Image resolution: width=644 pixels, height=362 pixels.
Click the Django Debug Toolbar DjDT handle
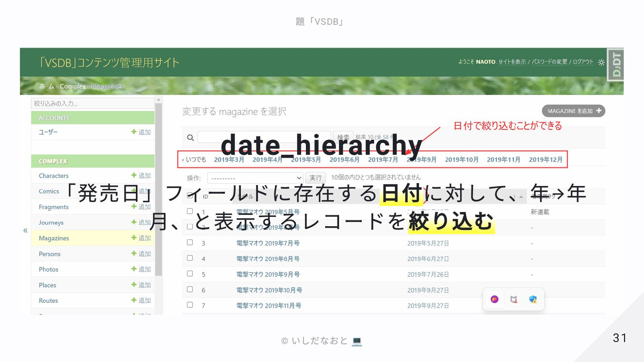[616, 64]
